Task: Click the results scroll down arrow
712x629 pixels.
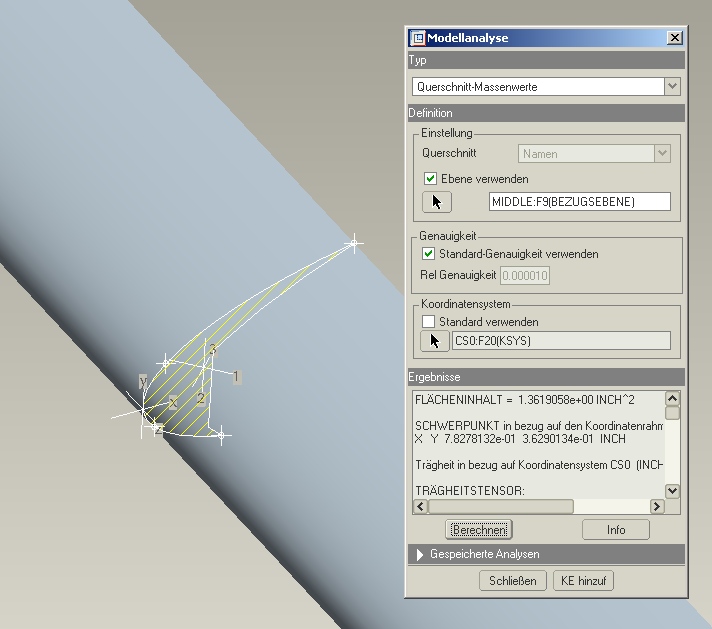Action: [x=672, y=490]
